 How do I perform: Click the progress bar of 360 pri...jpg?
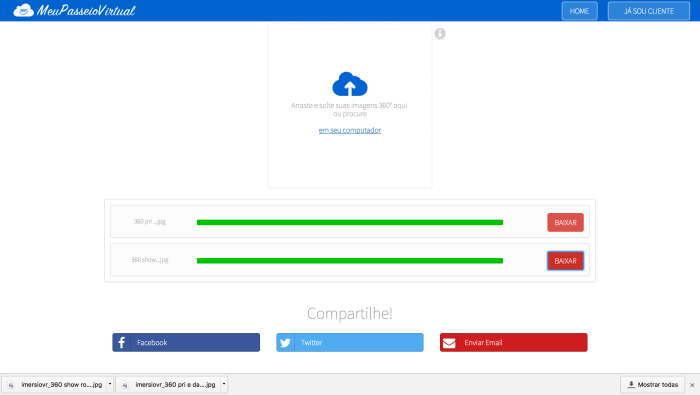350,222
